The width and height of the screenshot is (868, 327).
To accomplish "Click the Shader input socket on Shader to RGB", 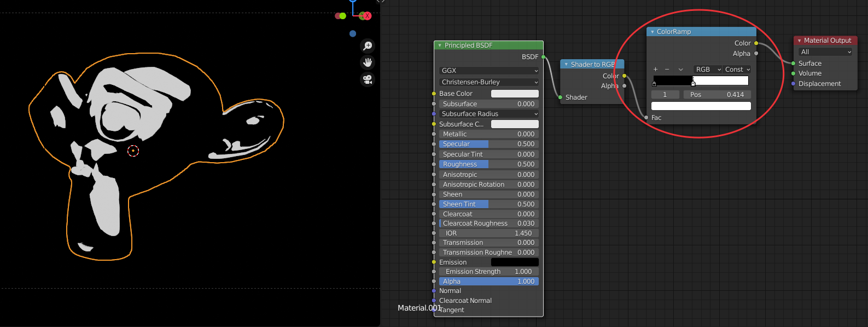I will coord(560,97).
